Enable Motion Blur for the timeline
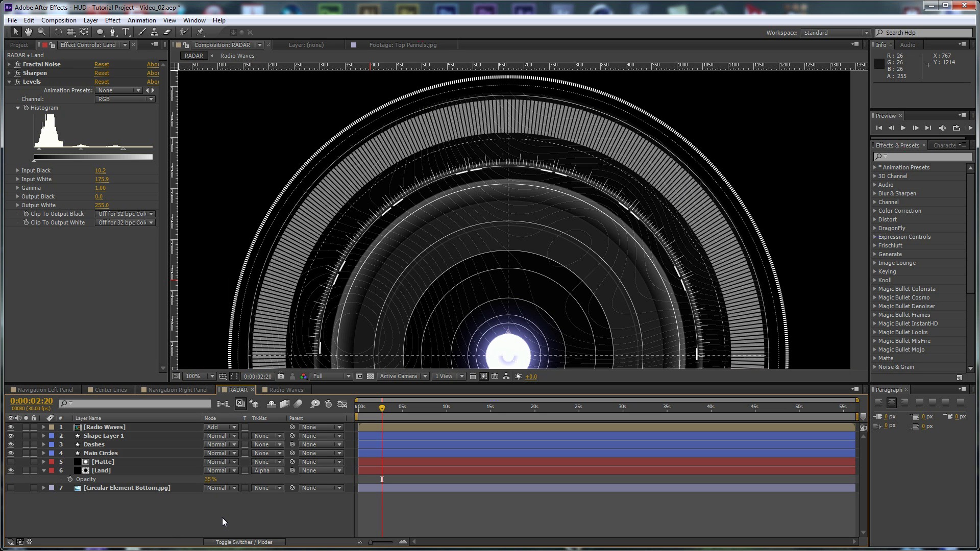The width and height of the screenshot is (980, 551). [x=298, y=404]
